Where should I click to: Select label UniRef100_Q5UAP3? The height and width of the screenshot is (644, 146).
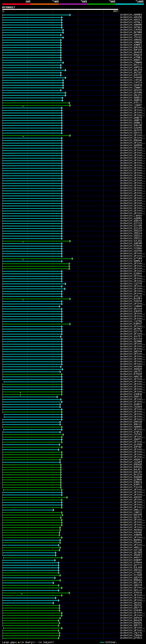pos(131,555)
